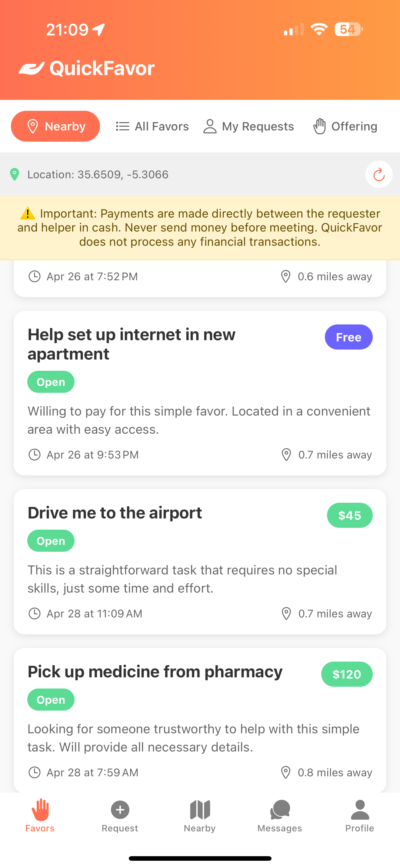Show the My Requests filter
This screenshot has height=868, width=400.
248,127
